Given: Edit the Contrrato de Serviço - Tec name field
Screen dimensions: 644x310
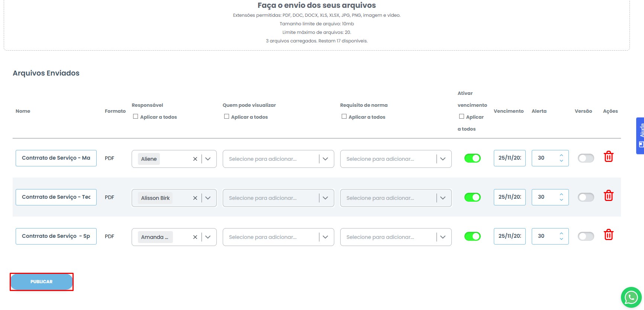Looking at the screenshot, I should coord(56,197).
